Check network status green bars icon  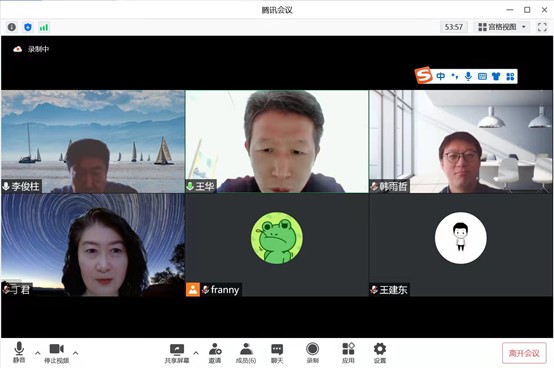44,27
